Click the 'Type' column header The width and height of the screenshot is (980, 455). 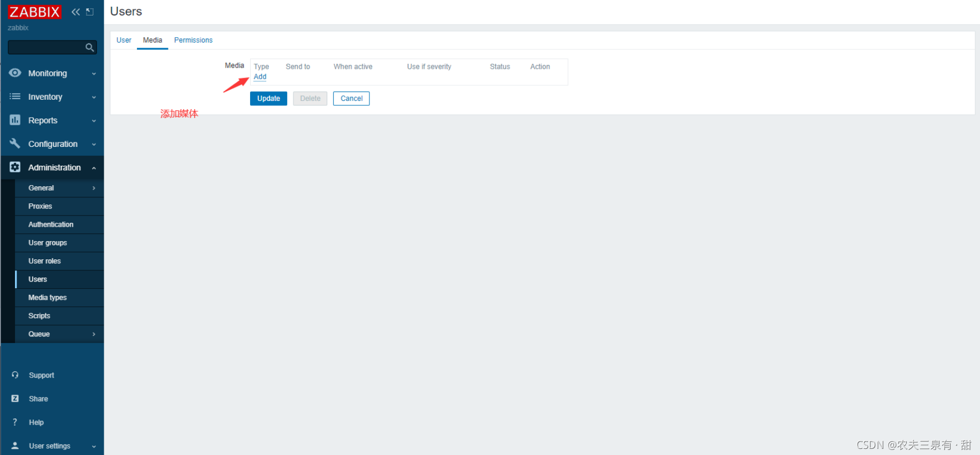[261, 67]
